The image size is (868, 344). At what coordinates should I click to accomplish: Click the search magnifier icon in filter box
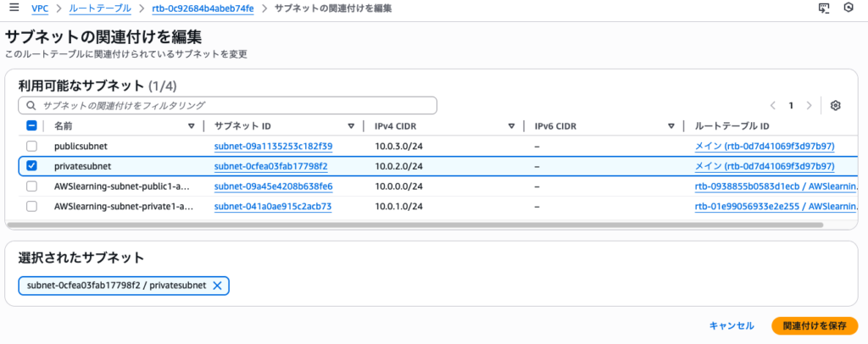click(31, 106)
